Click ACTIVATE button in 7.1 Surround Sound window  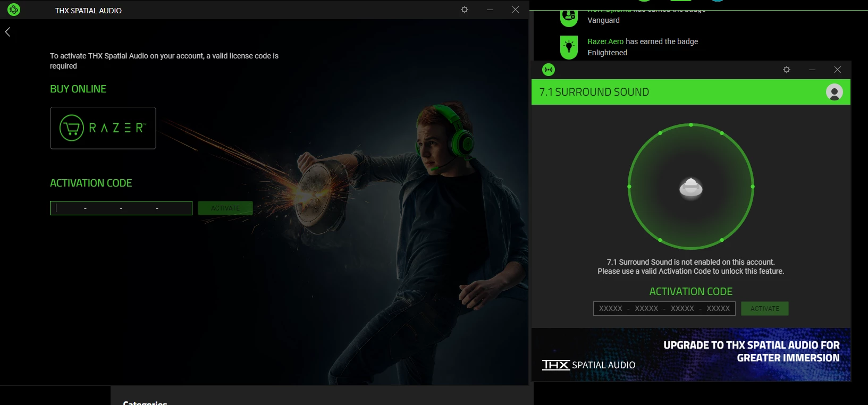(765, 308)
